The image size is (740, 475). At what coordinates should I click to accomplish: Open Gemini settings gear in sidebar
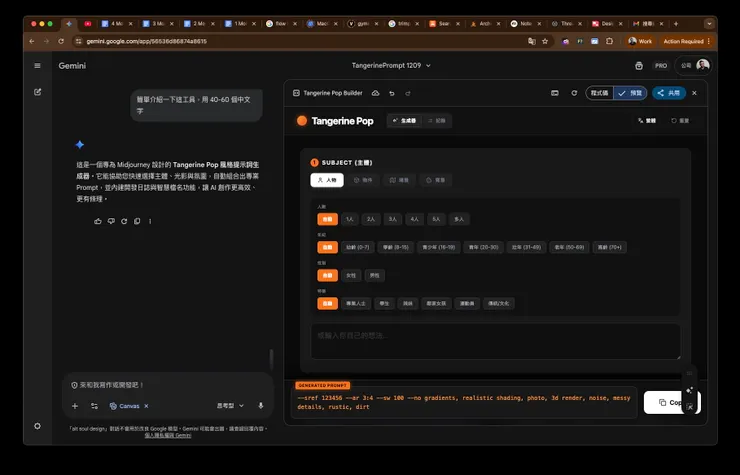point(37,426)
